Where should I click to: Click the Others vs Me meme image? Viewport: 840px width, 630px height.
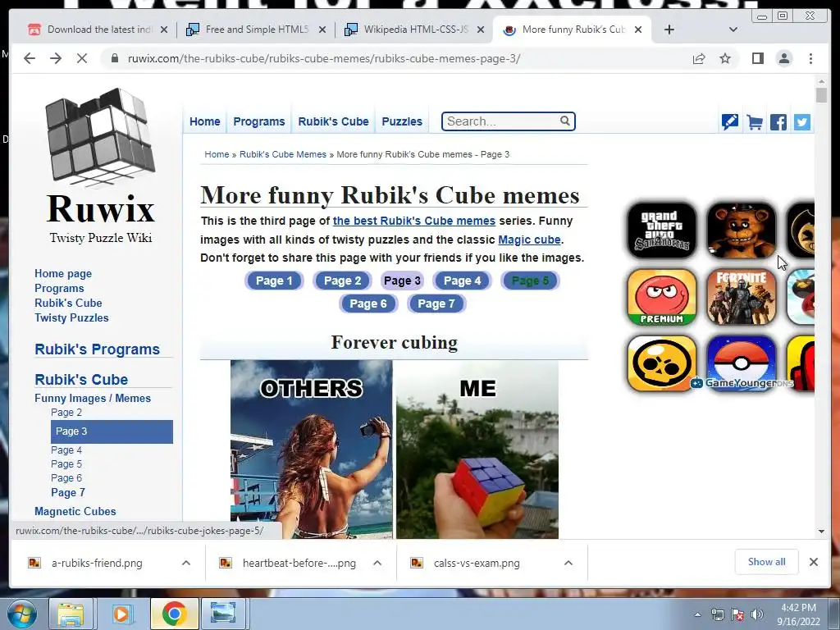click(395, 450)
